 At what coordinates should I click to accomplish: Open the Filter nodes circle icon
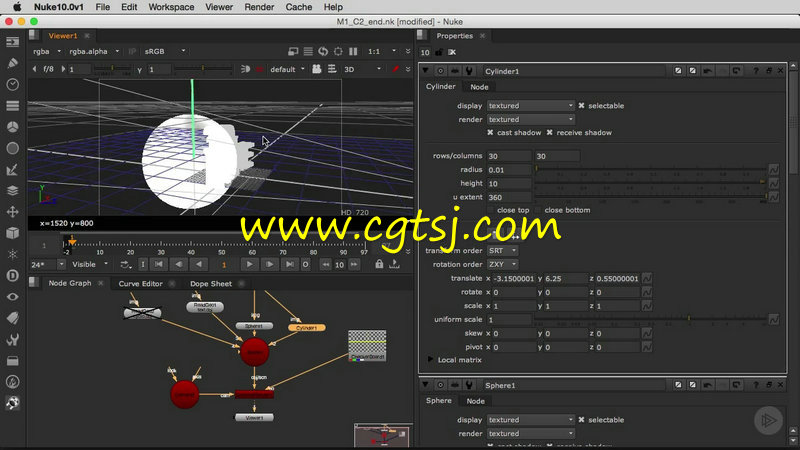pyautogui.click(x=12, y=148)
